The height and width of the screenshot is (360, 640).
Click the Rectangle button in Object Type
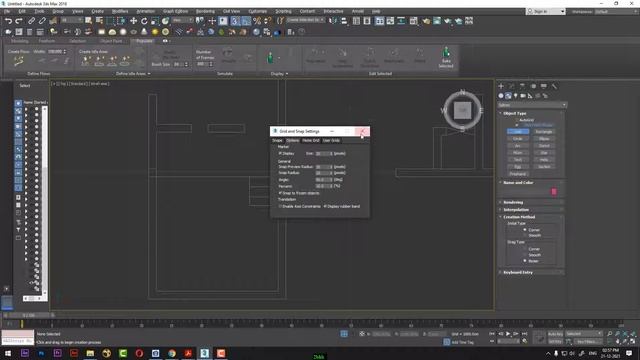pos(544,132)
